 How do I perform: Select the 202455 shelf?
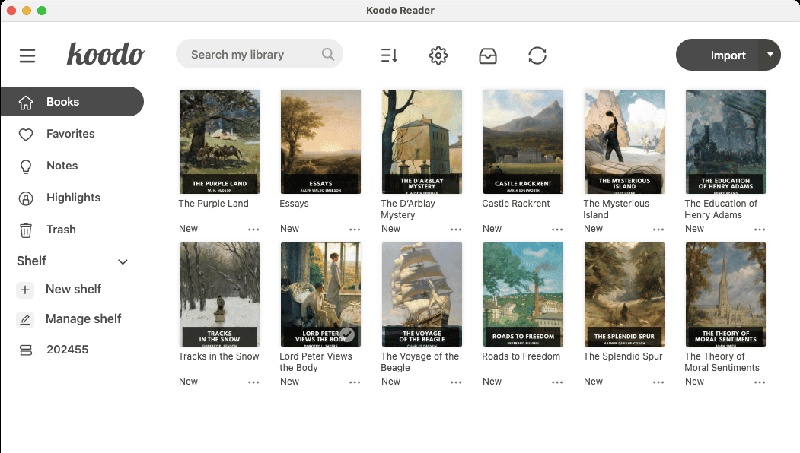tap(67, 349)
